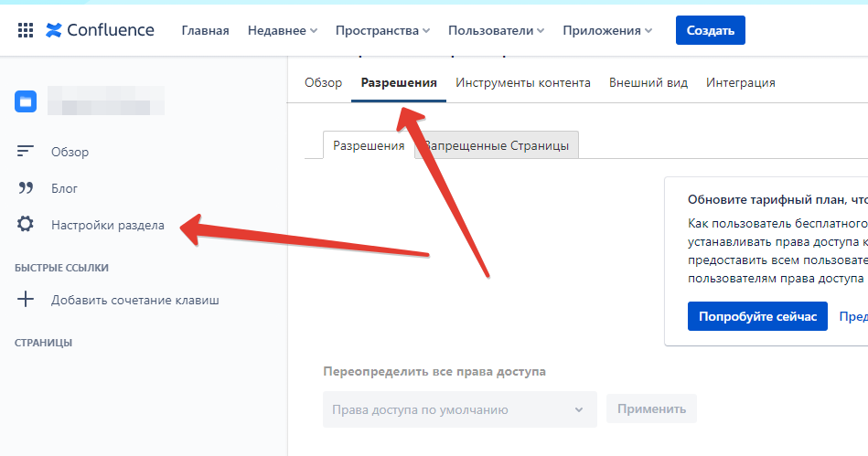The width and height of the screenshot is (868, 456).
Task: Open the Приложения dropdown menu
Action: click(x=607, y=30)
